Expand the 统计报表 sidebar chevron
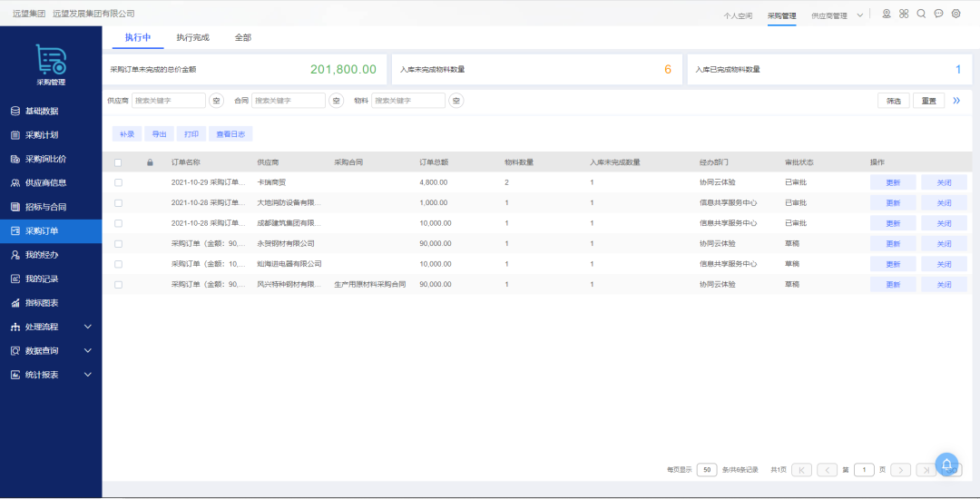Image resolution: width=980 pixels, height=499 pixels. [x=87, y=375]
